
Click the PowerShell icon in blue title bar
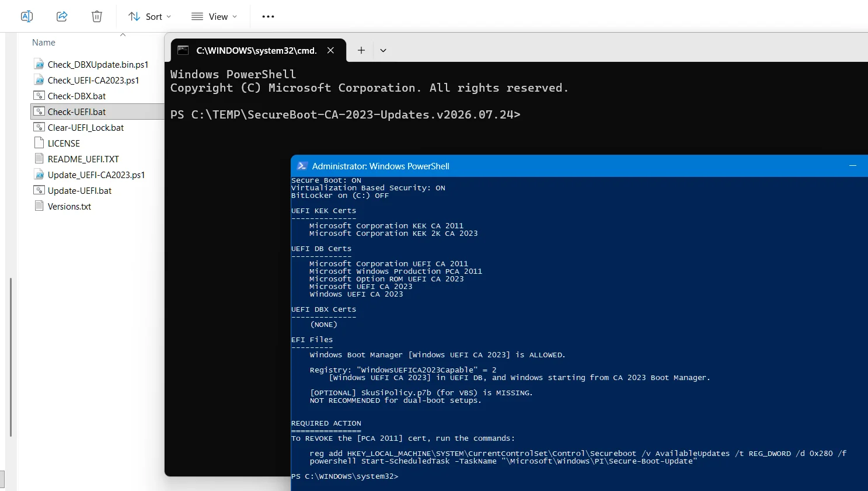click(302, 166)
